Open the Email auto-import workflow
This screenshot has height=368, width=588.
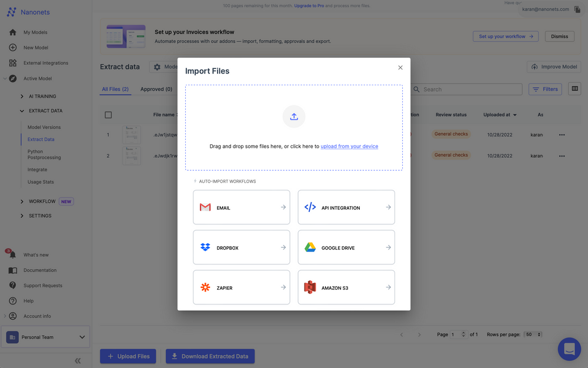(241, 207)
